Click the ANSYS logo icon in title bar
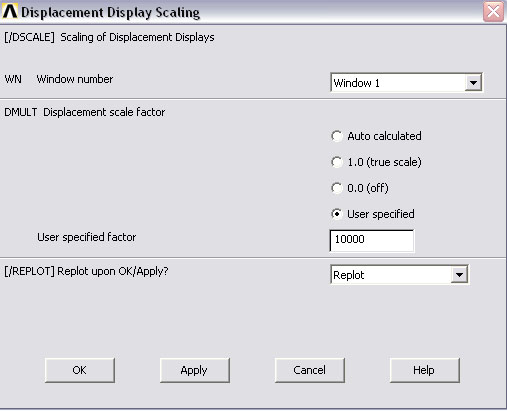Image resolution: width=507 pixels, height=411 pixels. pyautogui.click(x=10, y=11)
